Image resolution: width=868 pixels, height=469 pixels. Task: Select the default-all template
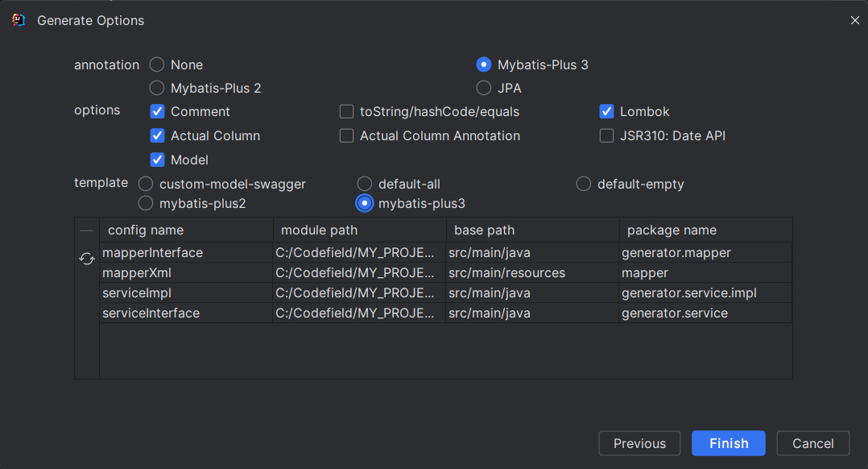click(365, 185)
